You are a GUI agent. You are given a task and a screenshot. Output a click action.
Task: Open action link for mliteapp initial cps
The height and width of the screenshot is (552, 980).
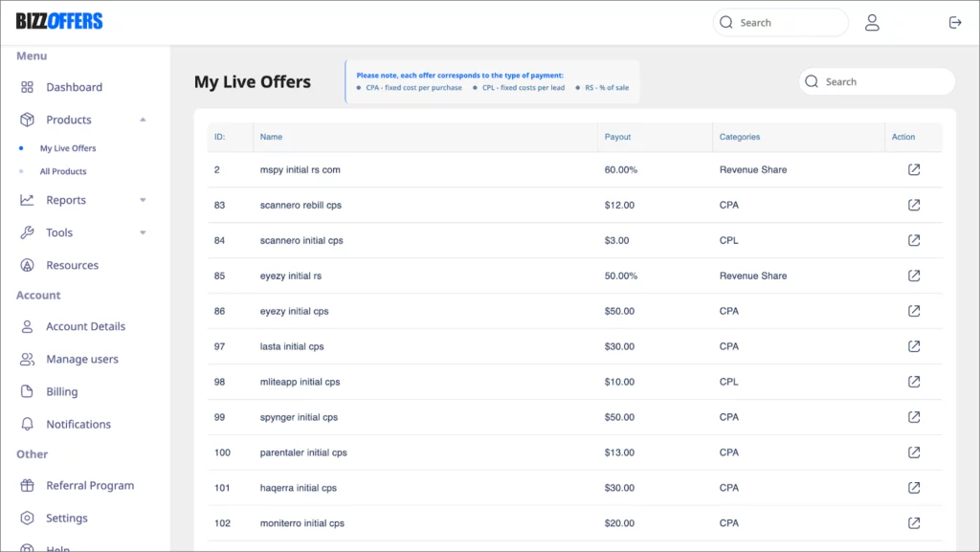click(914, 382)
